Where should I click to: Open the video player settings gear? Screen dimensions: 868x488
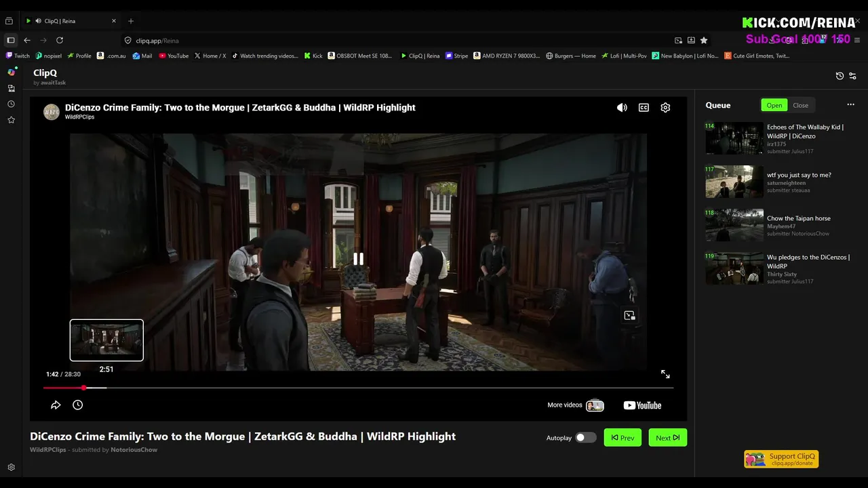click(x=665, y=107)
